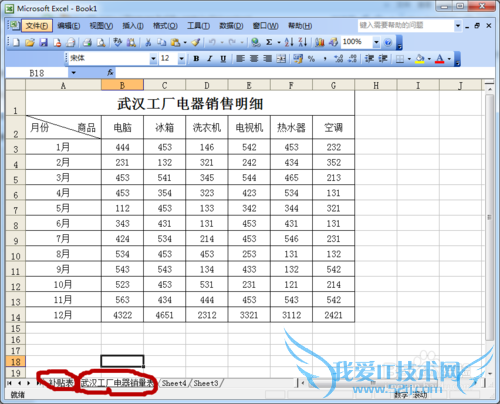Jump to the first sheet with the tab arrow

[x=10, y=383]
